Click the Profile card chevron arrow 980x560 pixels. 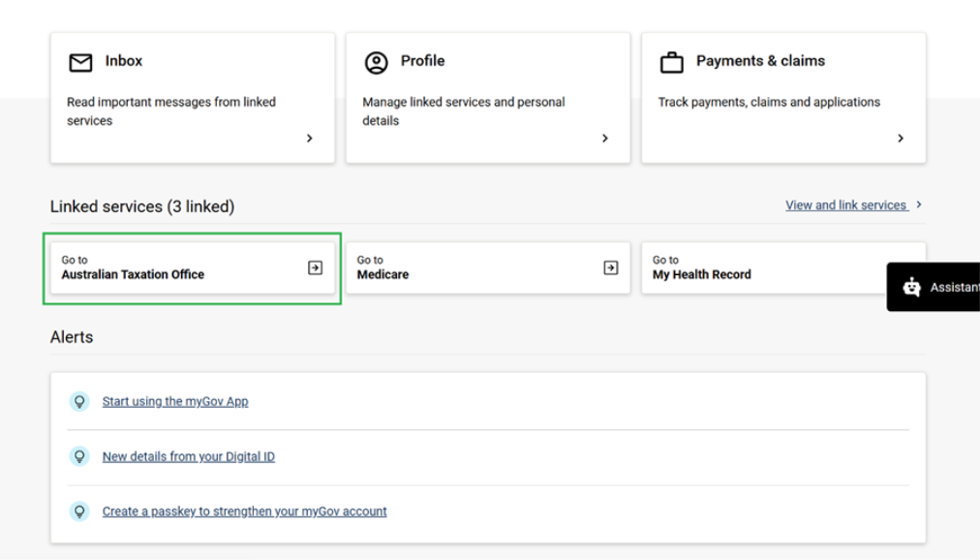tap(605, 139)
